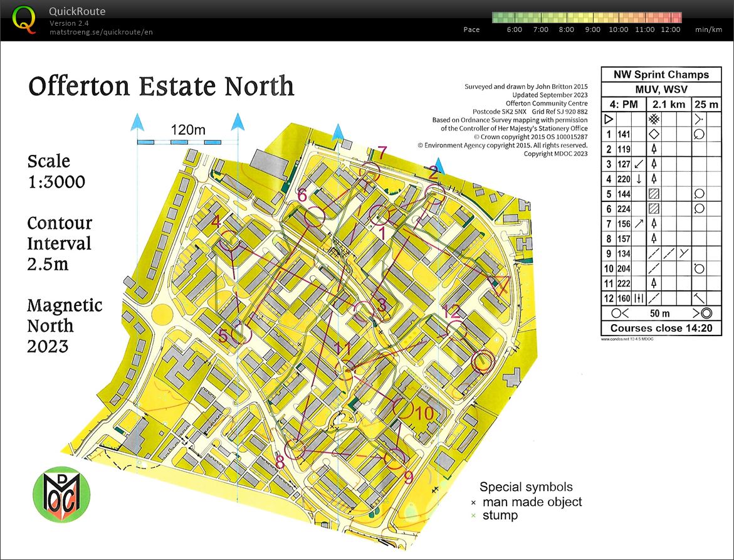
Task: Click the '25 m' climb cell
Action: pos(706,105)
